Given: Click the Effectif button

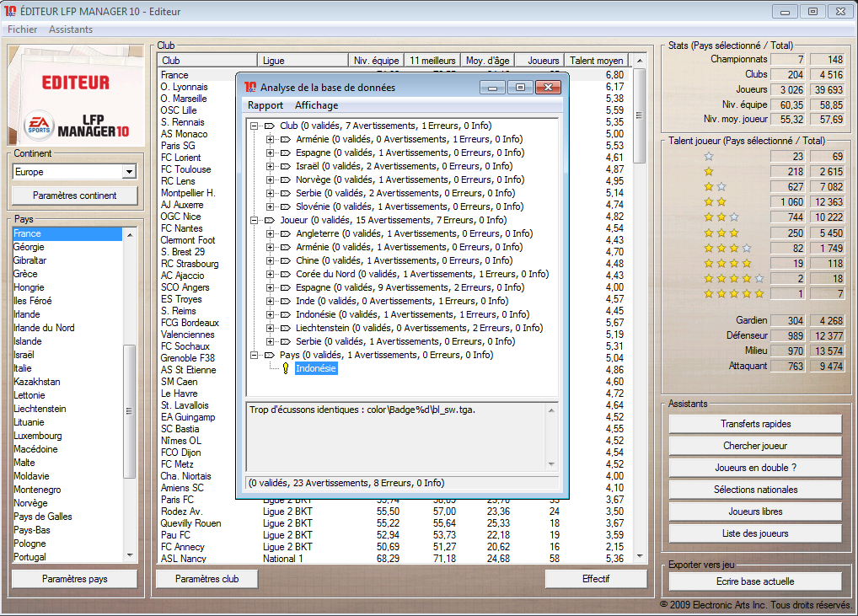Looking at the screenshot, I should (x=596, y=579).
